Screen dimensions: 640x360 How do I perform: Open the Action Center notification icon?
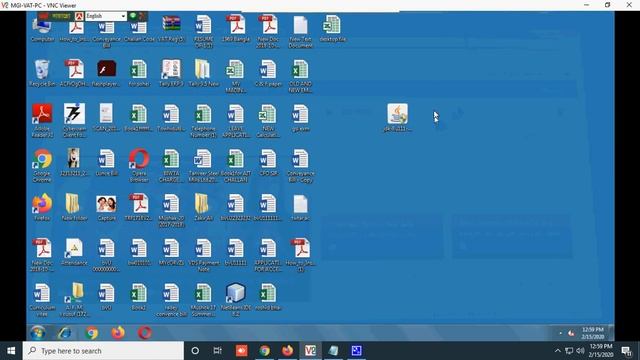click(627, 351)
